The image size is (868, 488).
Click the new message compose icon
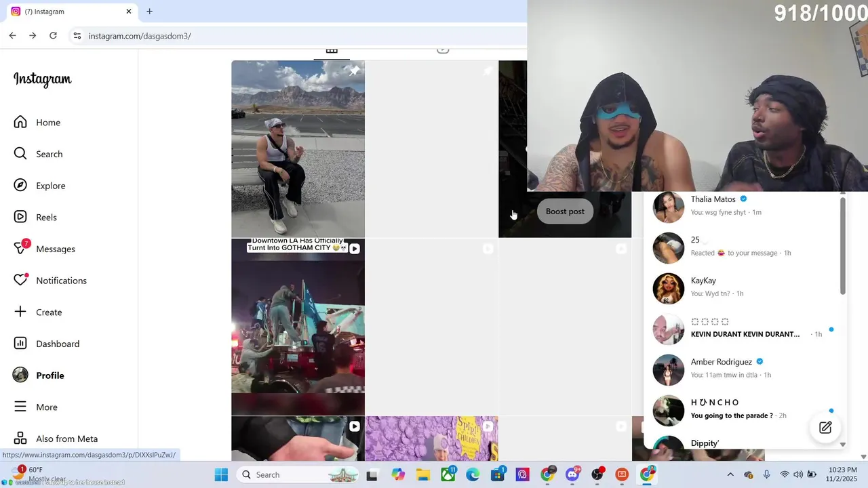pos(825,428)
